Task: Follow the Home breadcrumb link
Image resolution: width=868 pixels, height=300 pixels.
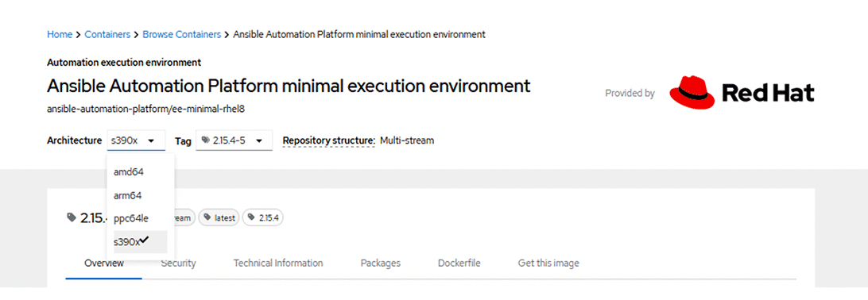Action: [60, 34]
